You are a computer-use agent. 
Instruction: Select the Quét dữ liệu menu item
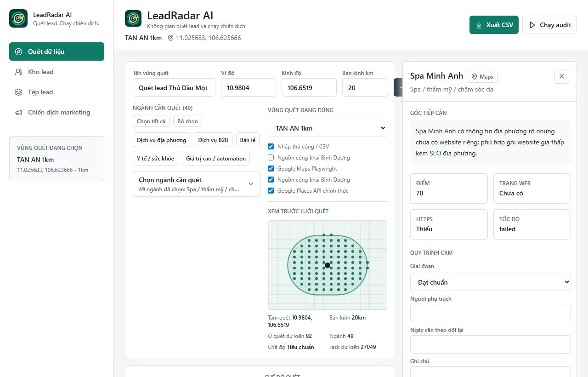pyautogui.click(x=57, y=51)
